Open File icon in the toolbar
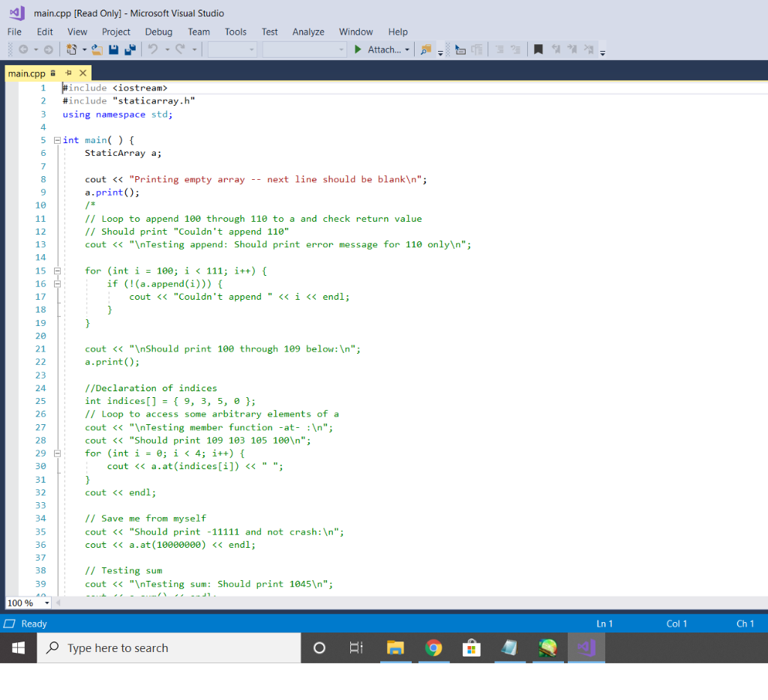This screenshot has width=768, height=700. point(97,49)
